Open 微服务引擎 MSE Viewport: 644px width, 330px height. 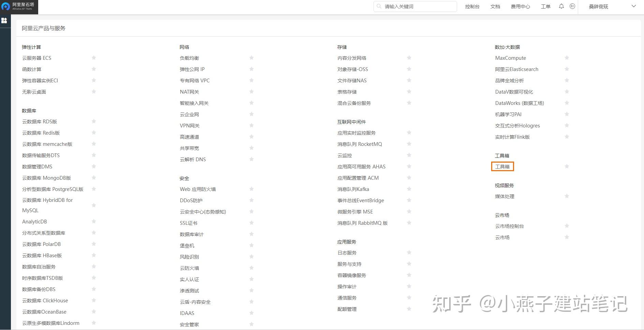pos(355,212)
